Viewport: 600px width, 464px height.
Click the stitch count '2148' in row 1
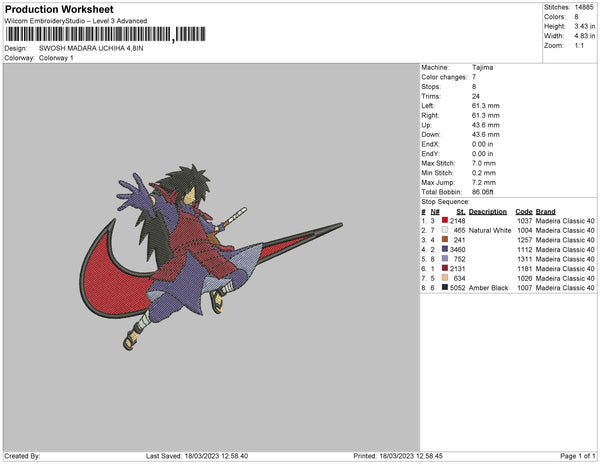coord(457,221)
